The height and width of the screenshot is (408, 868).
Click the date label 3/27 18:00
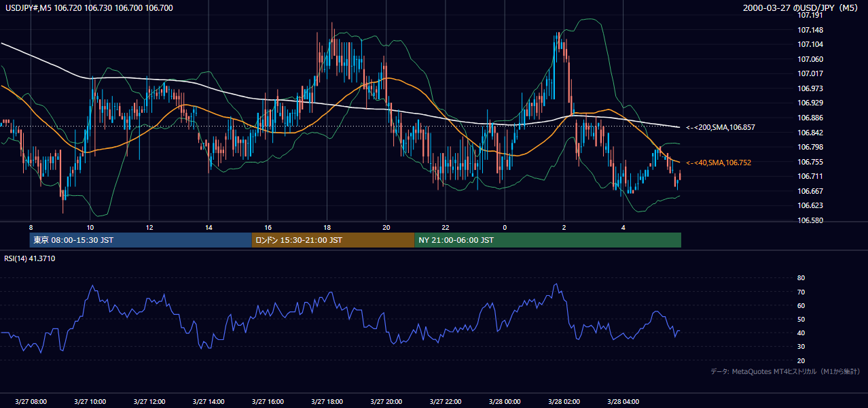(327, 401)
